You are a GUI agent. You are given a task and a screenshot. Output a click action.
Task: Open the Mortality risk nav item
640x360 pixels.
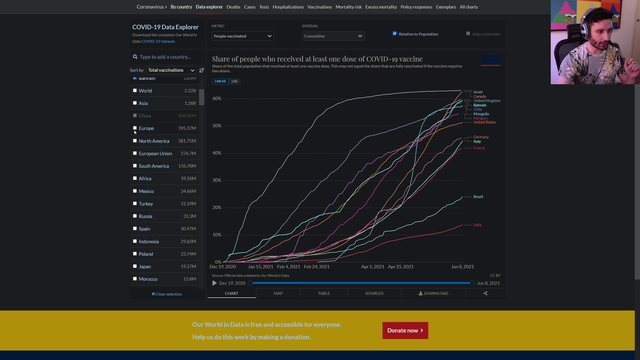click(x=348, y=7)
